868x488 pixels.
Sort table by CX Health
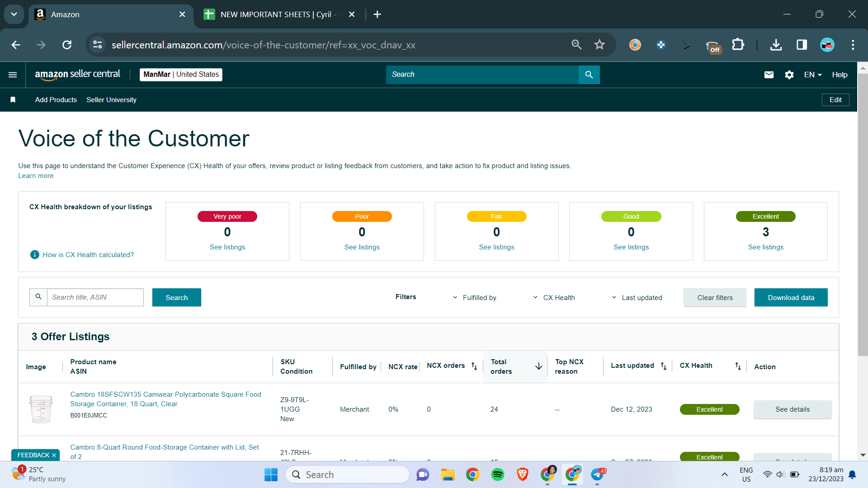(x=738, y=366)
